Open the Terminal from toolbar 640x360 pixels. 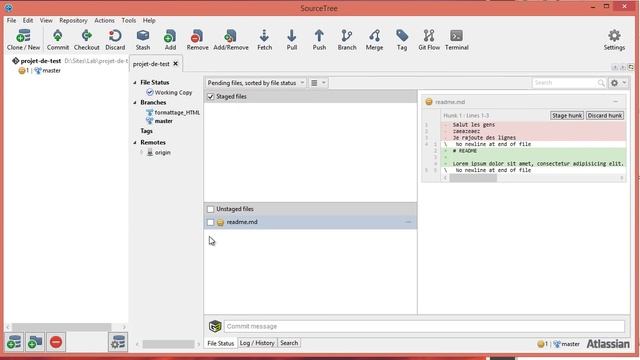tap(456, 40)
